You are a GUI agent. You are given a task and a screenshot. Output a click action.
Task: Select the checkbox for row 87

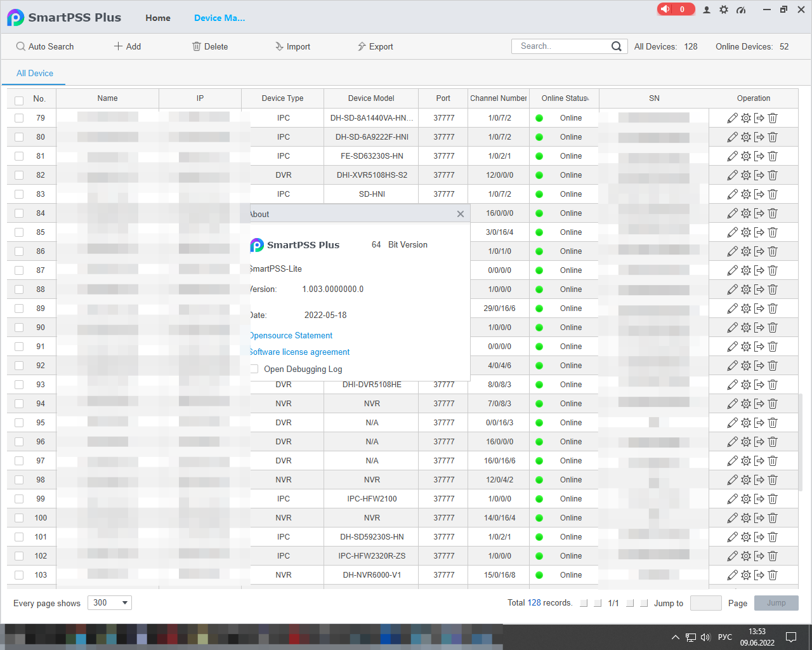19,270
